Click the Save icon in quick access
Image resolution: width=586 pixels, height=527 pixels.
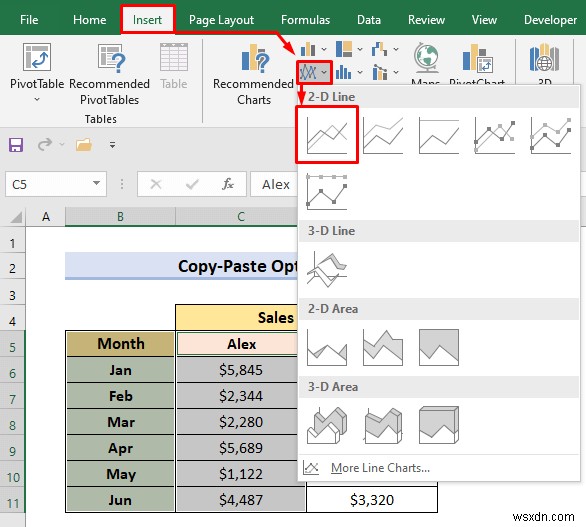click(x=16, y=145)
